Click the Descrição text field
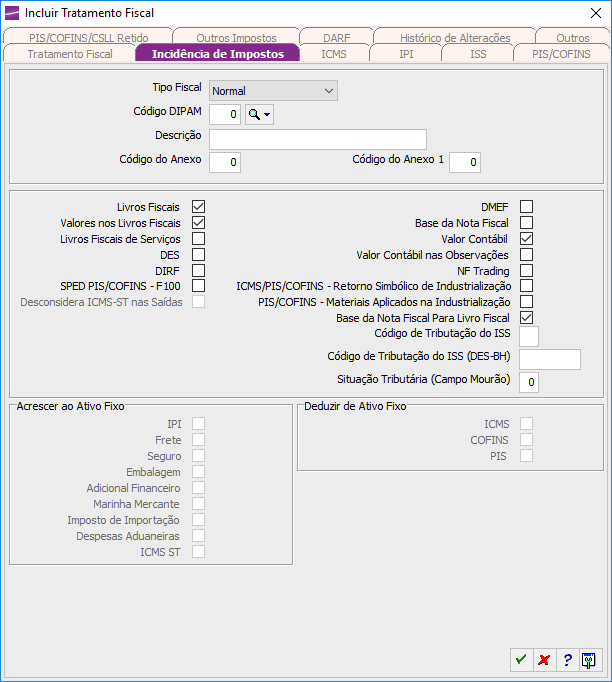The width and height of the screenshot is (612, 682). [x=317, y=139]
